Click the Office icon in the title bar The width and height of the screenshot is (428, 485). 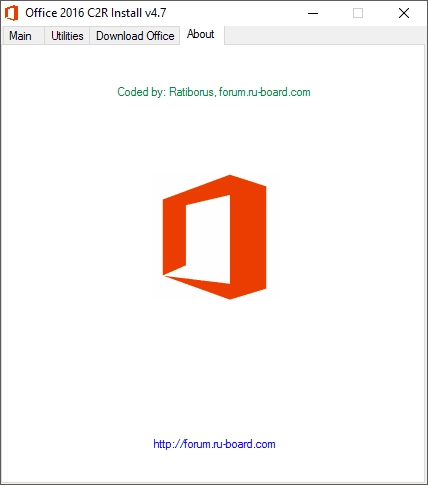(x=11, y=13)
